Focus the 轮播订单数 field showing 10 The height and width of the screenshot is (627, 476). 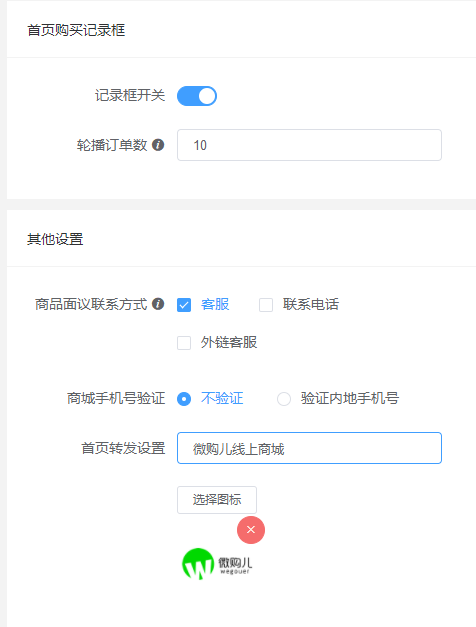pos(309,145)
